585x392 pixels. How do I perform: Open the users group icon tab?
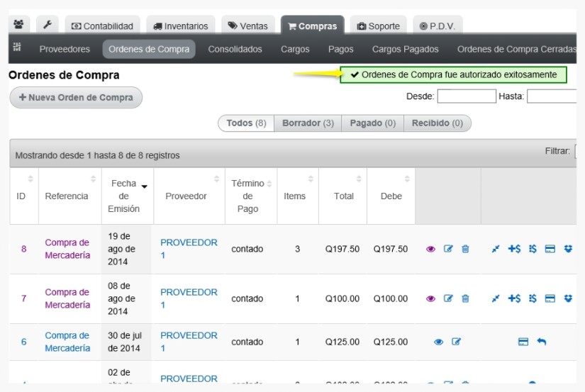pos(18,25)
